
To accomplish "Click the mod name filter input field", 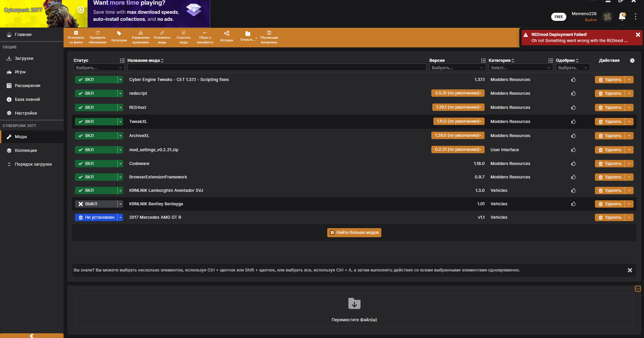I will point(277,68).
